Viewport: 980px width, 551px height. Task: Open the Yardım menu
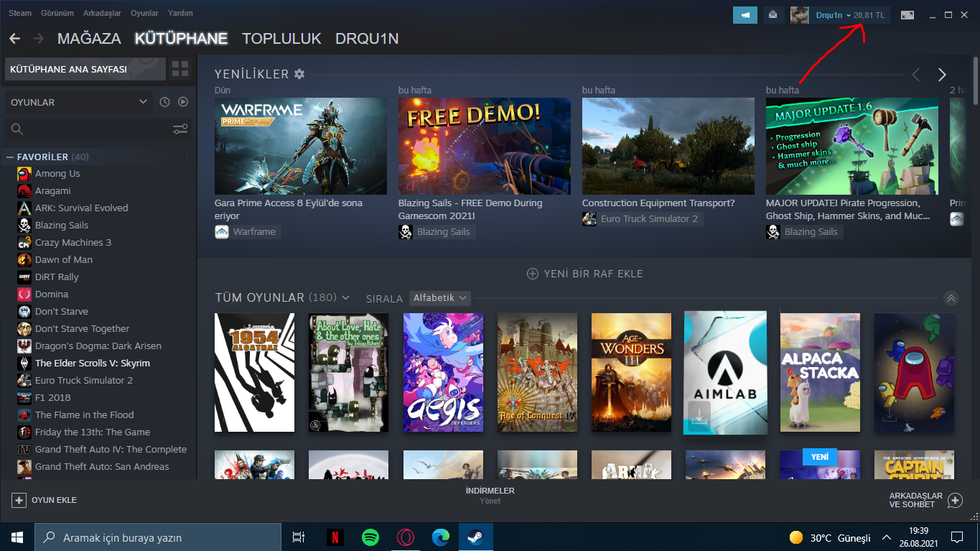point(179,13)
